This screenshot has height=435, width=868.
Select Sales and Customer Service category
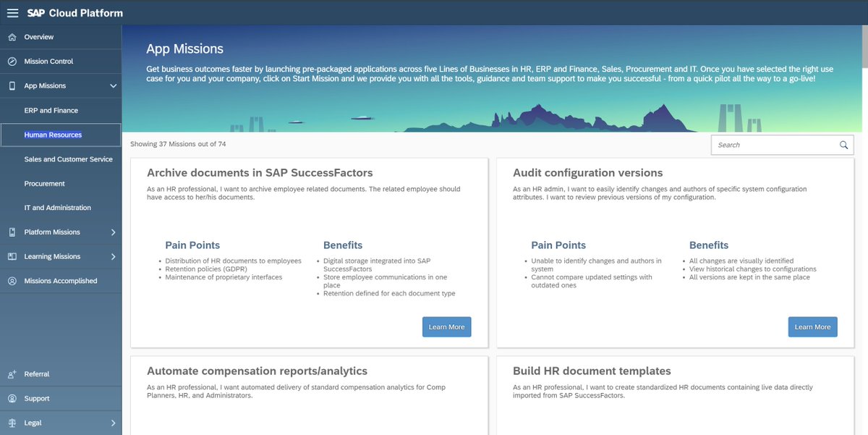coord(61,159)
